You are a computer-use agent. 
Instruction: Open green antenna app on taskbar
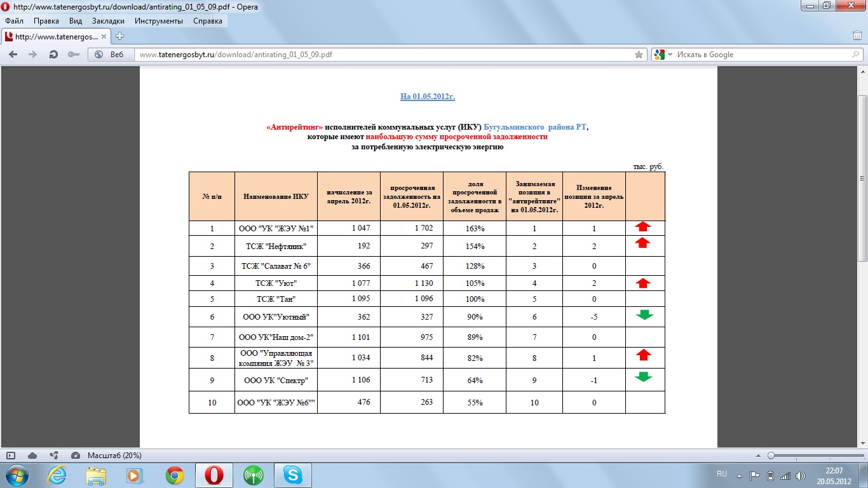point(254,475)
